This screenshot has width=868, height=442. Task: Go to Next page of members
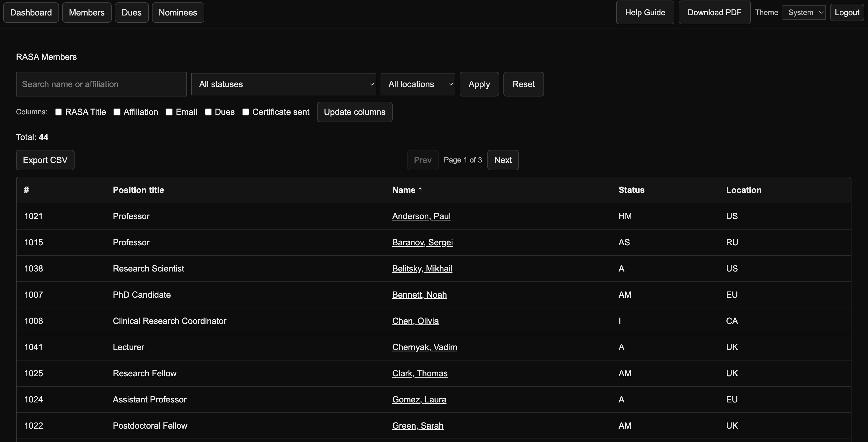(503, 160)
